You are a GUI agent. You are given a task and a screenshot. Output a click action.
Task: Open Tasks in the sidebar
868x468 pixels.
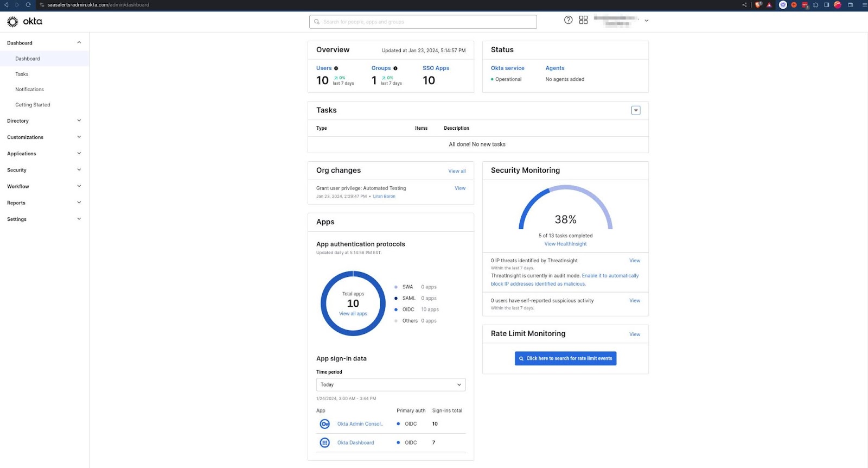(x=22, y=74)
